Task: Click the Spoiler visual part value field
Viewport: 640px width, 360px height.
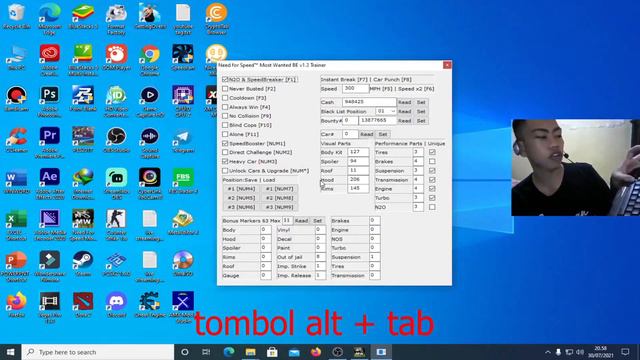Action: point(358,161)
